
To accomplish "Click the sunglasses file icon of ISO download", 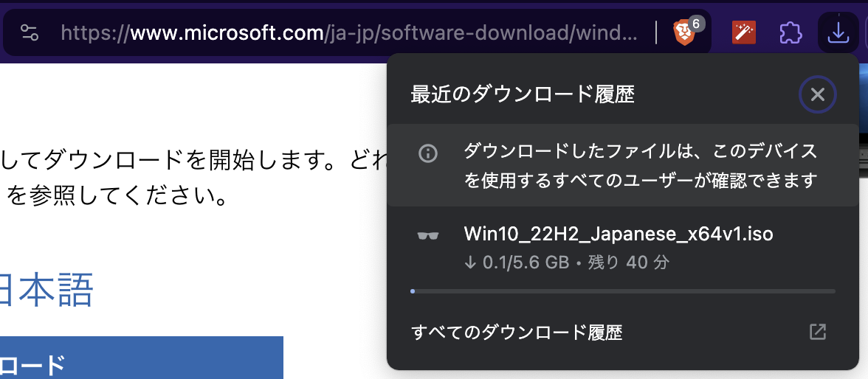I will 428,235.
